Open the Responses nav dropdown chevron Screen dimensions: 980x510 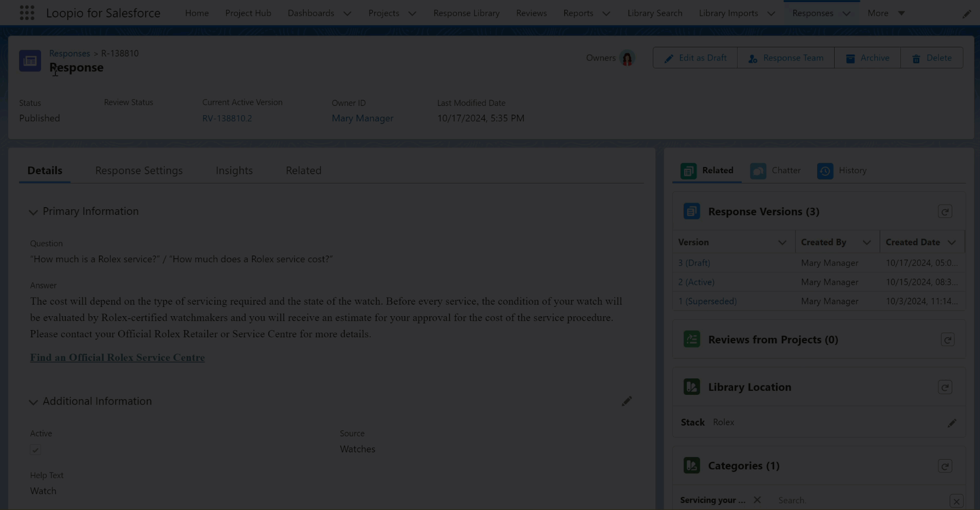(x=846, y=13)
